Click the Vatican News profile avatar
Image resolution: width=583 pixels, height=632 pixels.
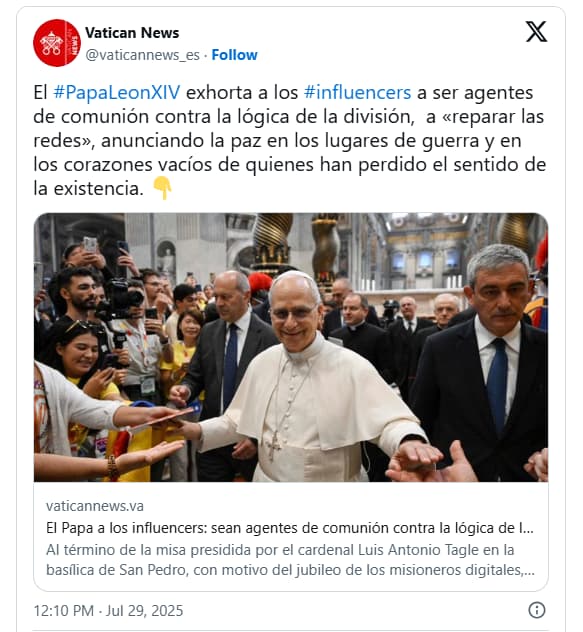57,43
